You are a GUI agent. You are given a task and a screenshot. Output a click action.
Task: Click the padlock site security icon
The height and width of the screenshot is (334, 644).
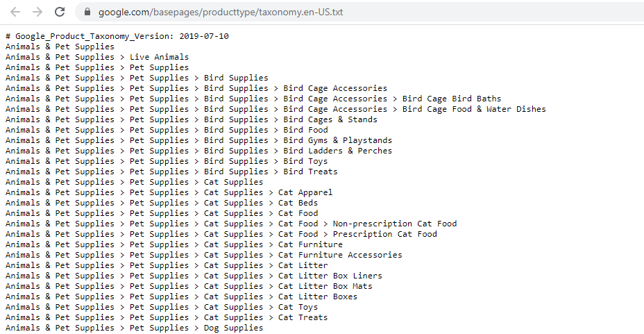(x=87, y=12)
